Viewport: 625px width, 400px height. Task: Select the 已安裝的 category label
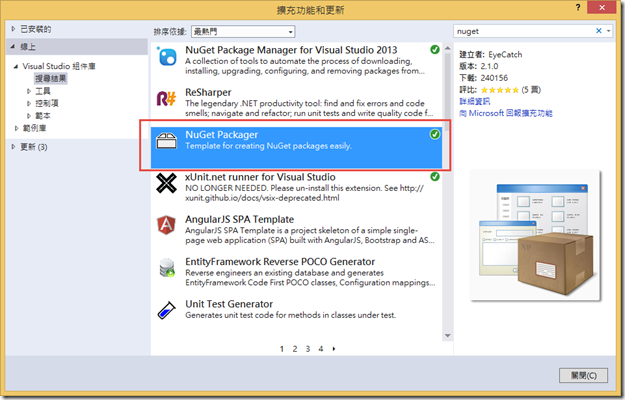coord(36,29)
